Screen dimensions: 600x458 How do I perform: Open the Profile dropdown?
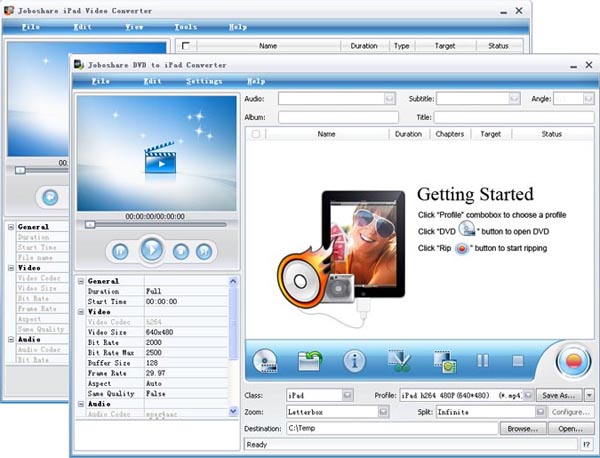click(x=528, y=395)
